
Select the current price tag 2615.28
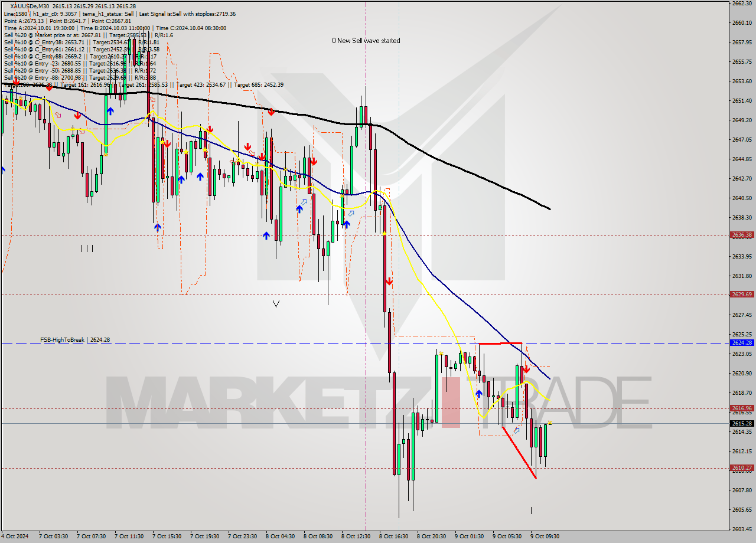coord(742,423)
